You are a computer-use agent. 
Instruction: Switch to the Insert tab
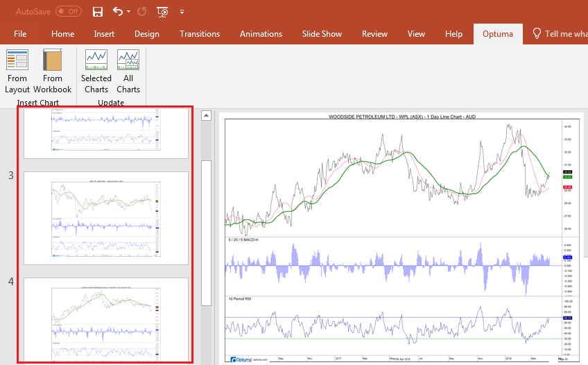coord(104,34)
